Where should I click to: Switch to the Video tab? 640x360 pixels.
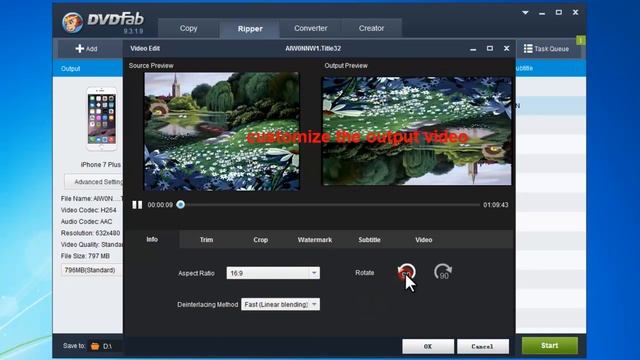pyautogui.click(x=424, y=240)
